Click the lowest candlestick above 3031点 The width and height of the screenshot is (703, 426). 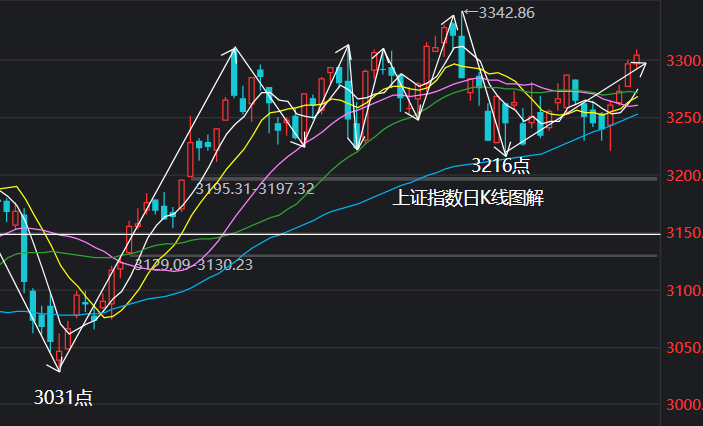click(59, 358)
